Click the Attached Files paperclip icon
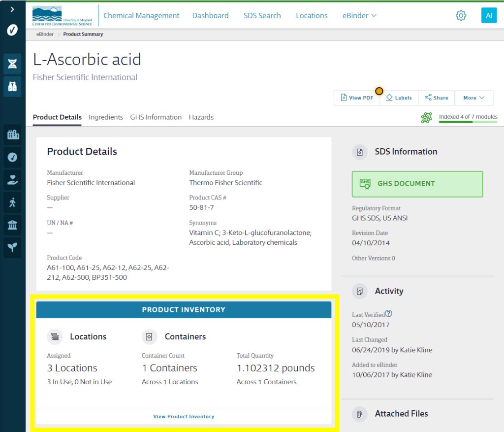Screen dimensions: 504x432 [x=360, y=414]
